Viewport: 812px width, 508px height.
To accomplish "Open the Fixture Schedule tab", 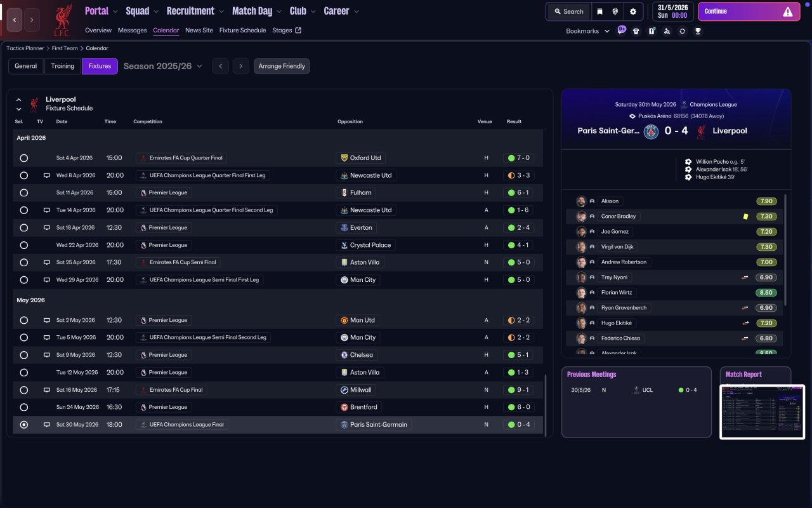I will pos(242,30).
